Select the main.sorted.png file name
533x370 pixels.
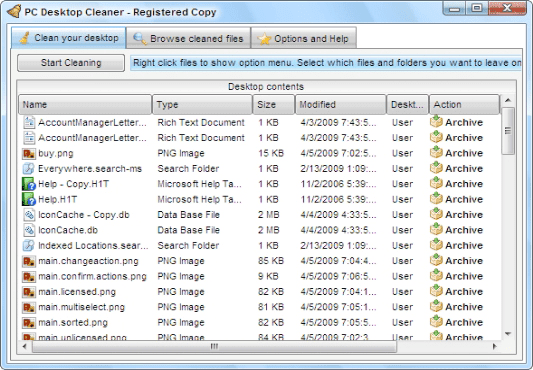(x=73, y=322)
